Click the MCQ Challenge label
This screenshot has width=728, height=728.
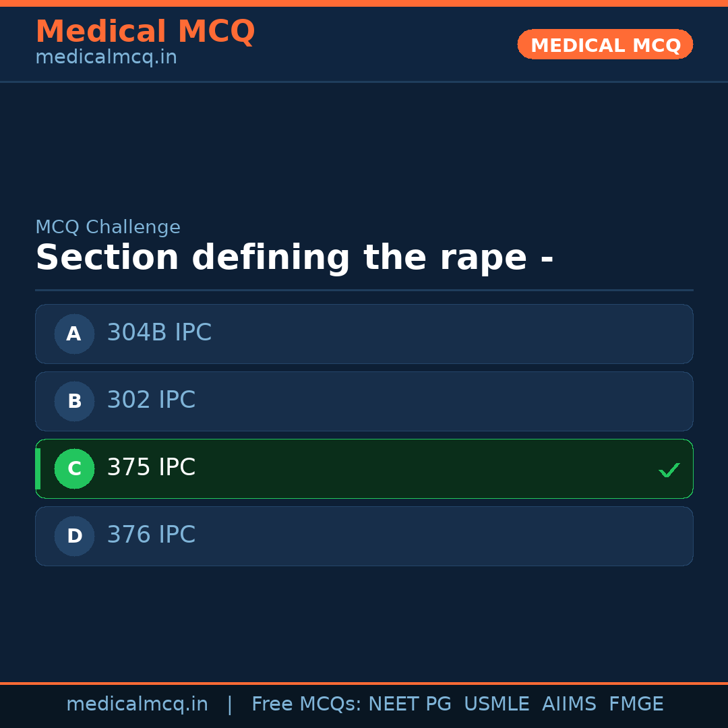pos(108,227)
